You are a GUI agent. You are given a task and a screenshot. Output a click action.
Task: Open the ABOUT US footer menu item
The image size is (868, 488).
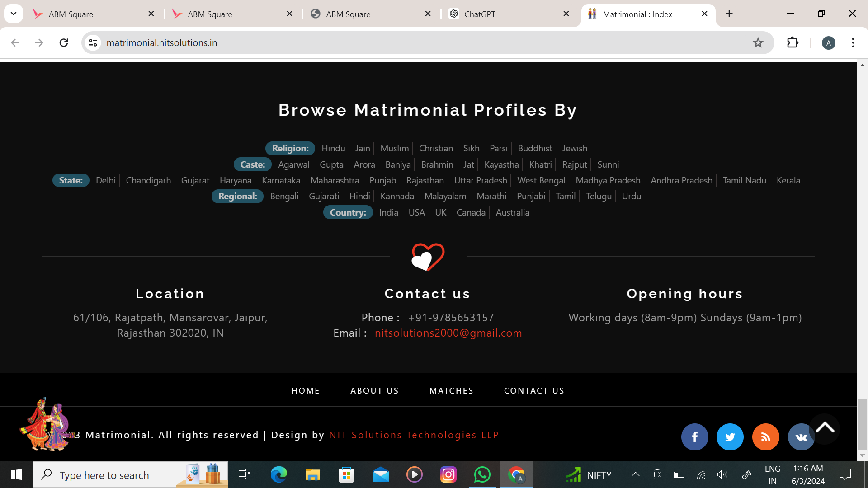coord(374,390)
